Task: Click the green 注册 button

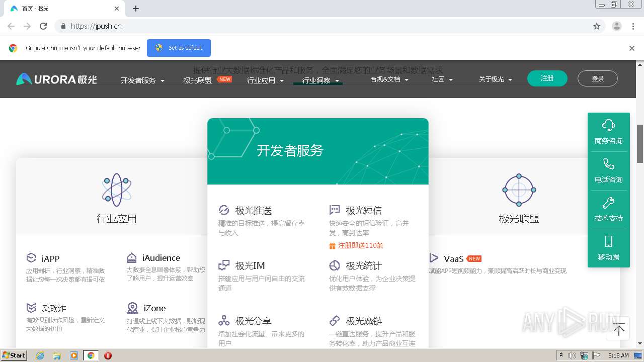Action: [x=547, y=78]
